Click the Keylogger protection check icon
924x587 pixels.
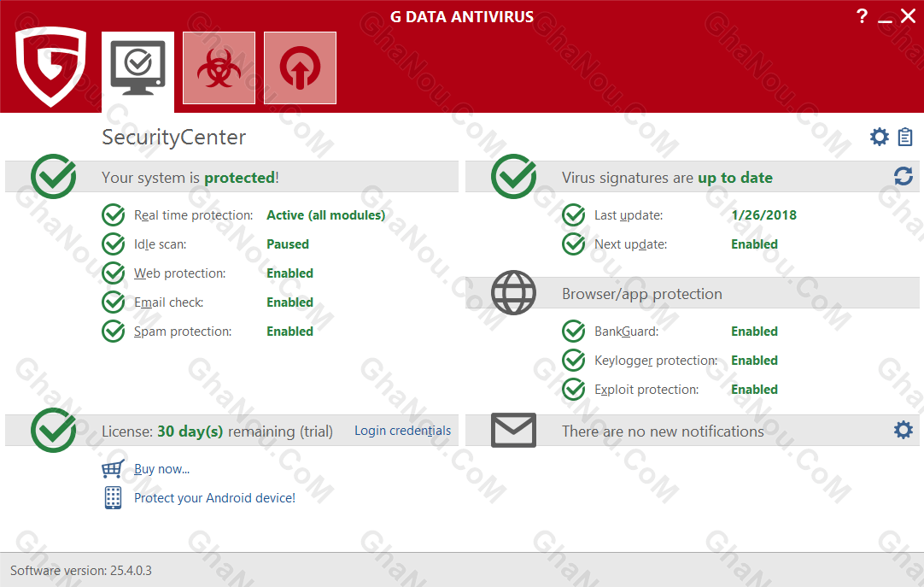pyautogui.click(x=573, y=360)
